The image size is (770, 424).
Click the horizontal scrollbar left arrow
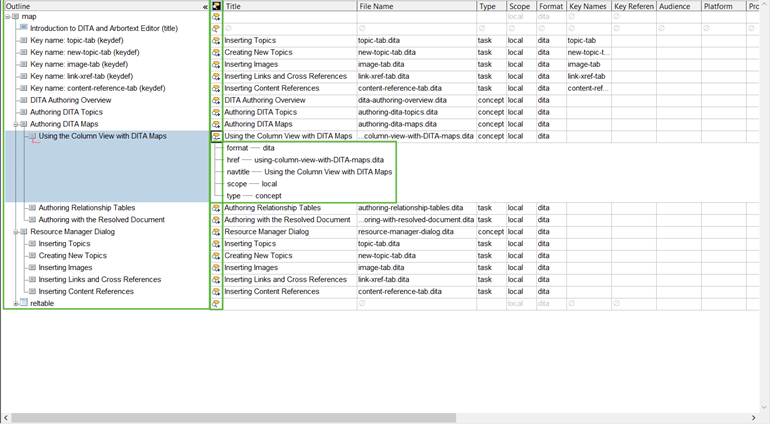(x=5, y=418)
